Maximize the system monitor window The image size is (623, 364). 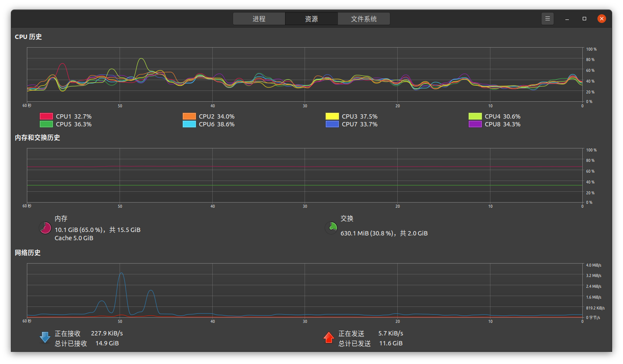tap(584, 19)
